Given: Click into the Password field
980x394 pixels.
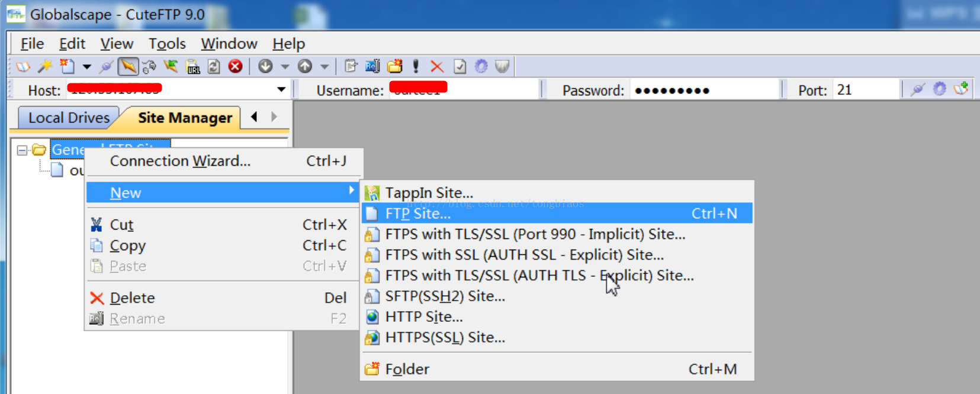Looking at the screenshot, I should (705, 90).
